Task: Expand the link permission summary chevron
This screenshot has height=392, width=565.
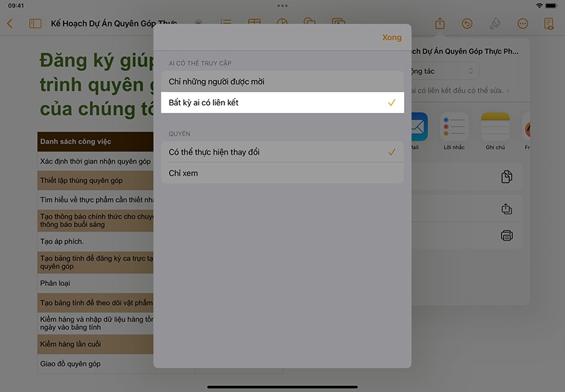Action: [x=508, y=91]
